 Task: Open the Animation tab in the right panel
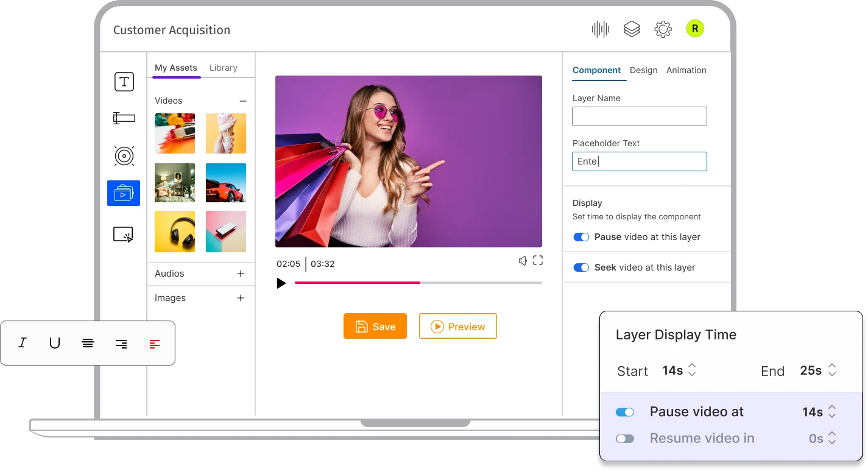686,70
